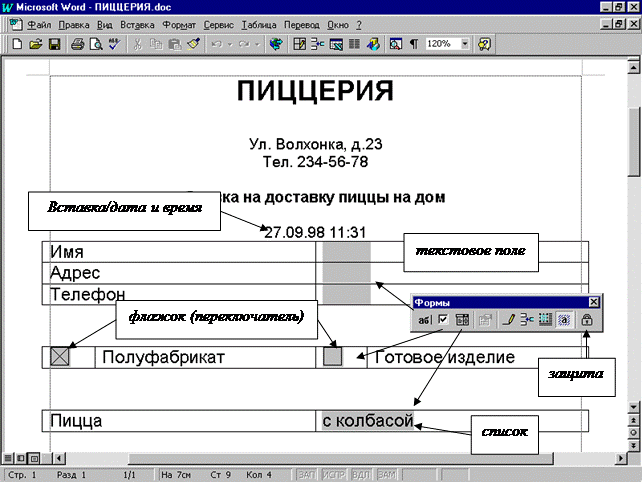The height and width of the screenshot is (482, 642).
Task: Open the Перевод menu
Action: coord(301,25)
